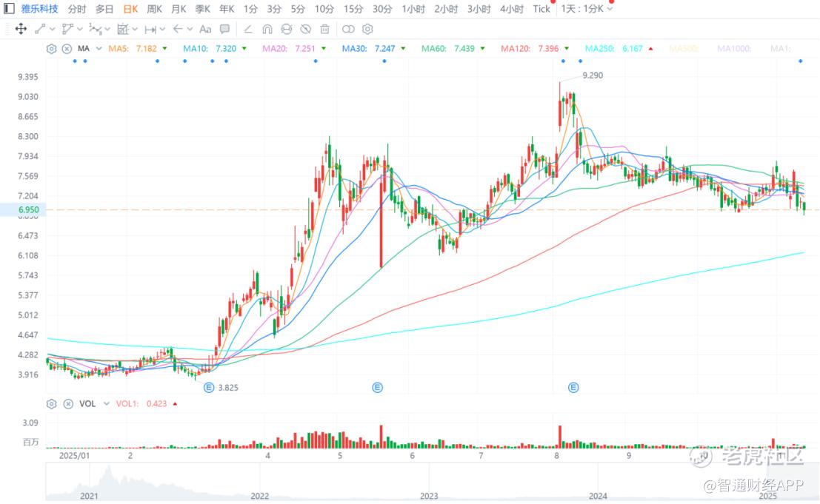Viewport: 820px width, 504px height.
Task: Delete drawings with the trash icon
Action: [x=324, y=30]
